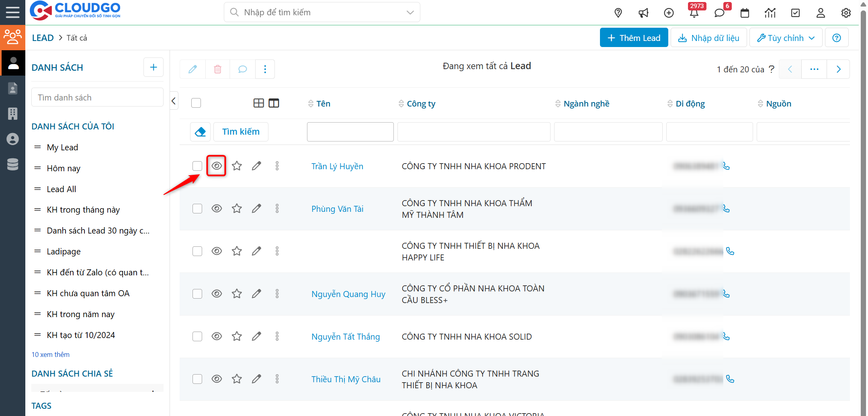Click the eraser clear-filter icon
Image resolution: width=868 pixels, height=416 pixels.
200,132
